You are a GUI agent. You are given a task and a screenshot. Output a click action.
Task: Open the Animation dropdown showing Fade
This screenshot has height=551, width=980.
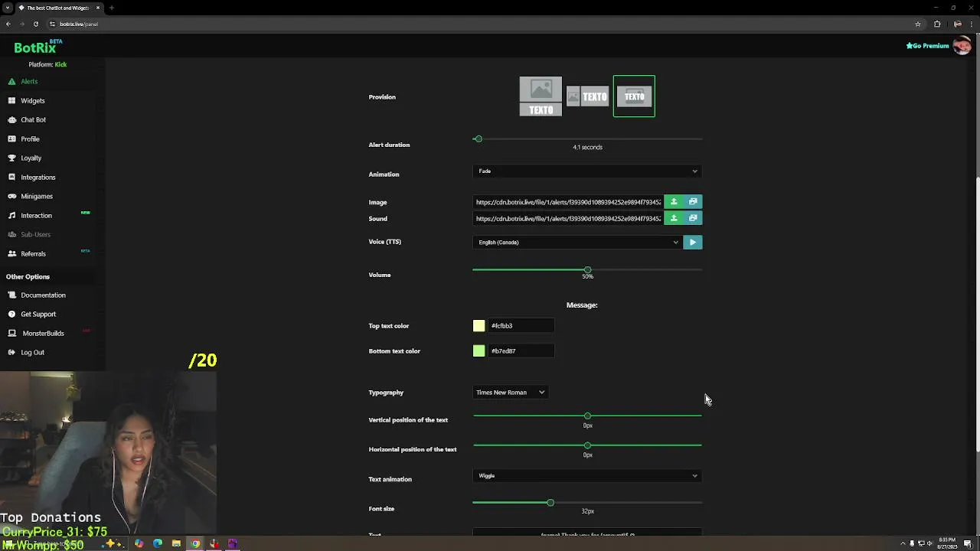[x=587, y=171]
